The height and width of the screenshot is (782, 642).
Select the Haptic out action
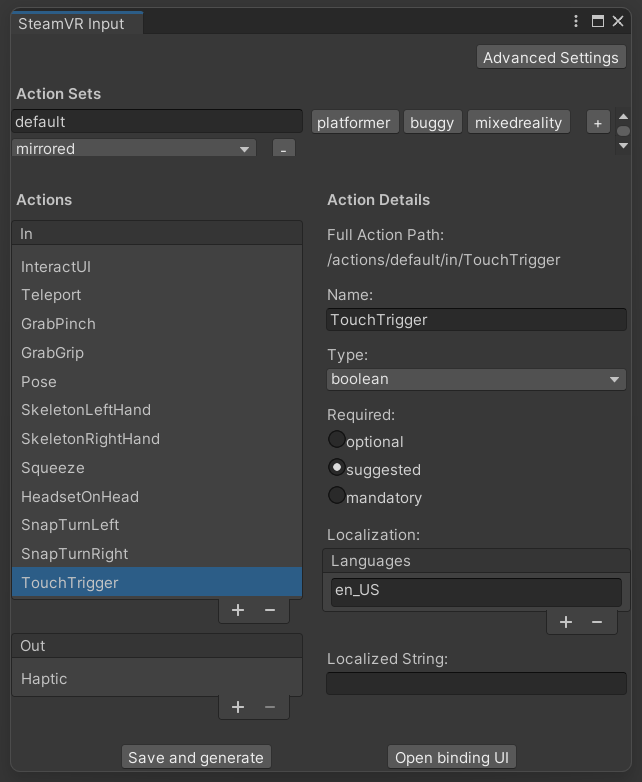pos(157,679)
